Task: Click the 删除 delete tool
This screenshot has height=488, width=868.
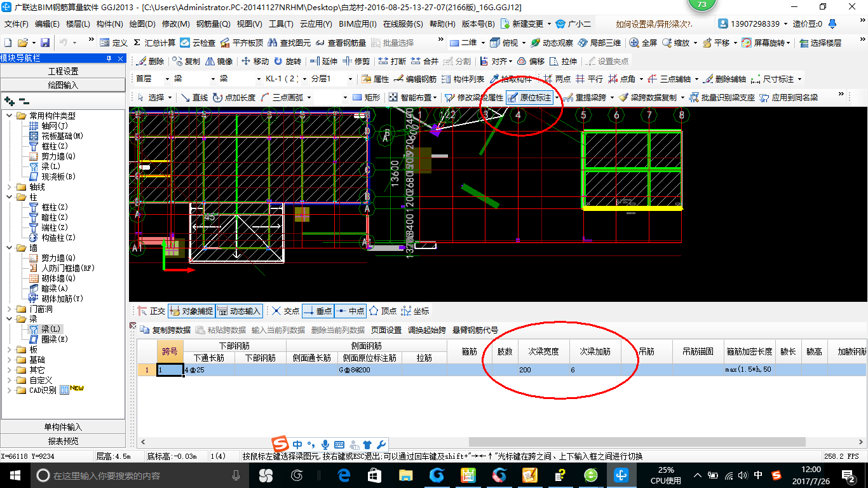Action: tap(150, 62)
